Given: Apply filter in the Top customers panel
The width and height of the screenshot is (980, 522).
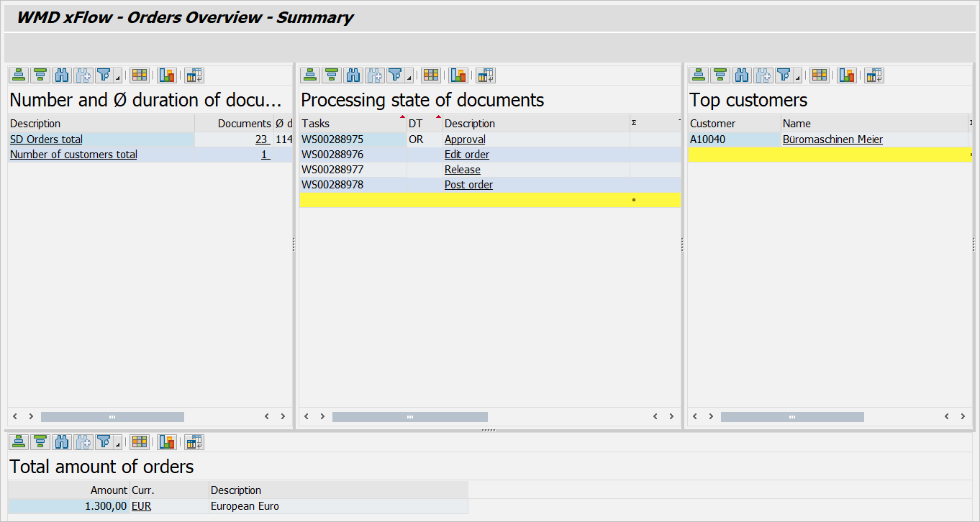Looking at the screenshot, I should coord(784,75).
